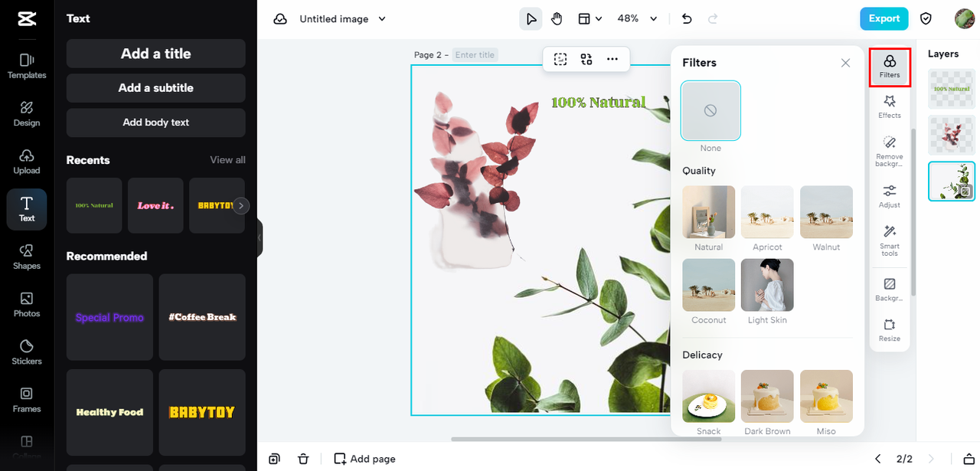The width and height of the screenshot is (980, 471).
Task: Apply the Coconut filter
Action: coord(709,285)
